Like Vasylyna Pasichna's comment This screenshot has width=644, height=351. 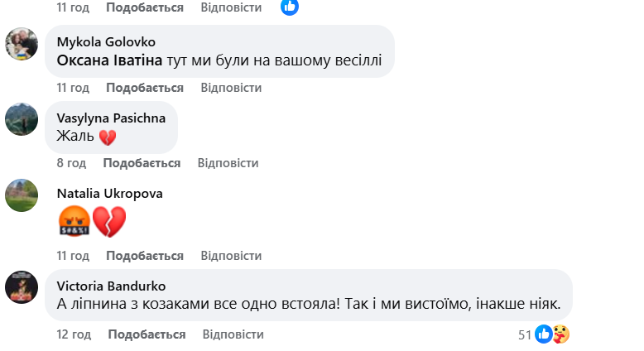[142, 164]
